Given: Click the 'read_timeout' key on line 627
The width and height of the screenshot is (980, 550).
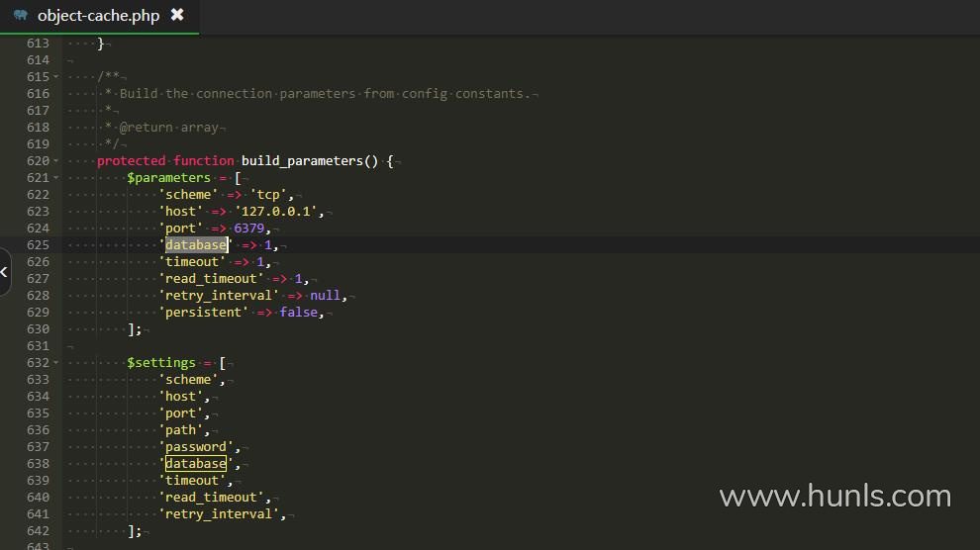Looking at the screenshot, I should pyautogui.click(x=211, y=278).
